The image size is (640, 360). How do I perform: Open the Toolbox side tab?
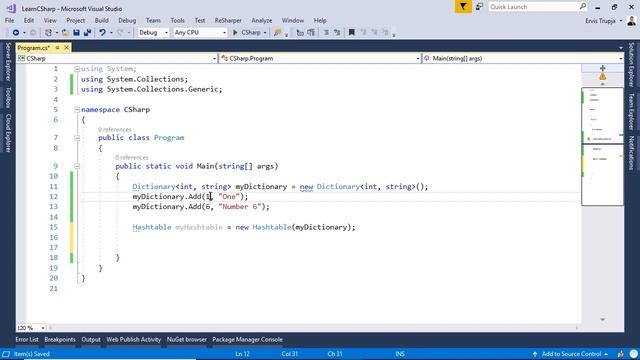coord(8,97)
